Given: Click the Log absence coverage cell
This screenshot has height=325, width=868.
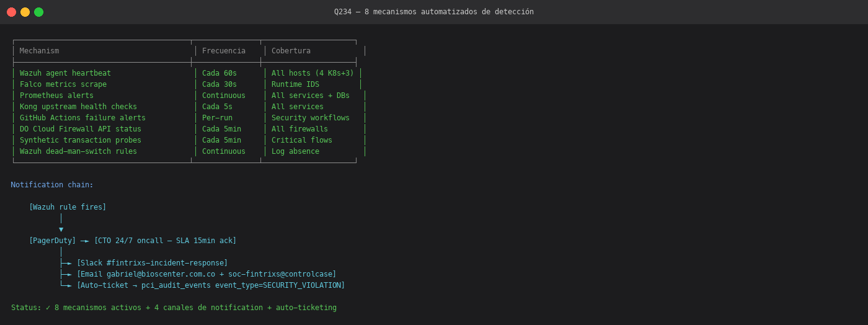Looking at the screenshot, I should coord(295,151).
